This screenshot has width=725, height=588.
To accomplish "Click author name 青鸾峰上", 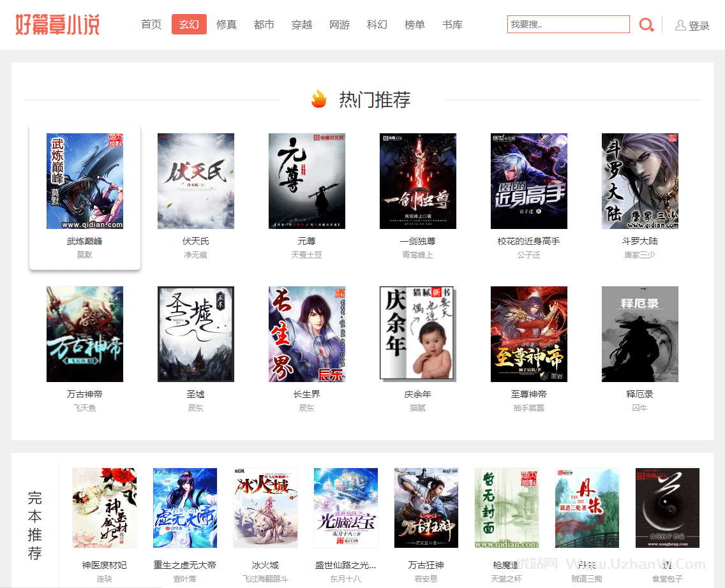I will pyautogui.click(x=417, y=255).
